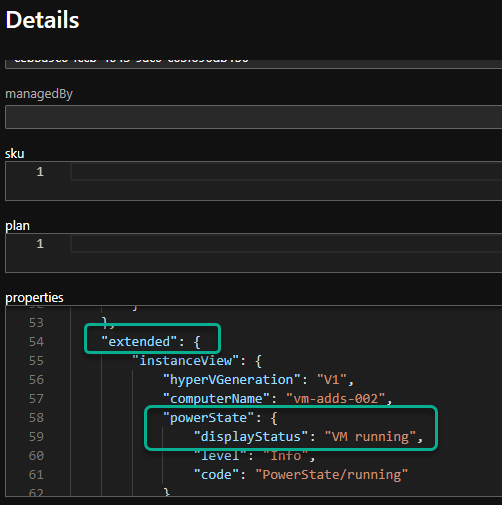Click inside the sku editor box
The image size is (502, 505).
253,181
